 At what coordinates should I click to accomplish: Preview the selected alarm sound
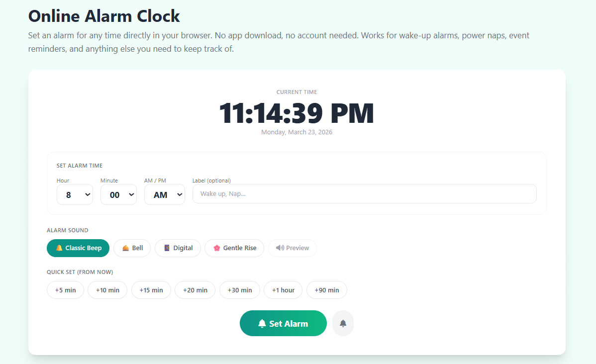[x=293, y=248]
